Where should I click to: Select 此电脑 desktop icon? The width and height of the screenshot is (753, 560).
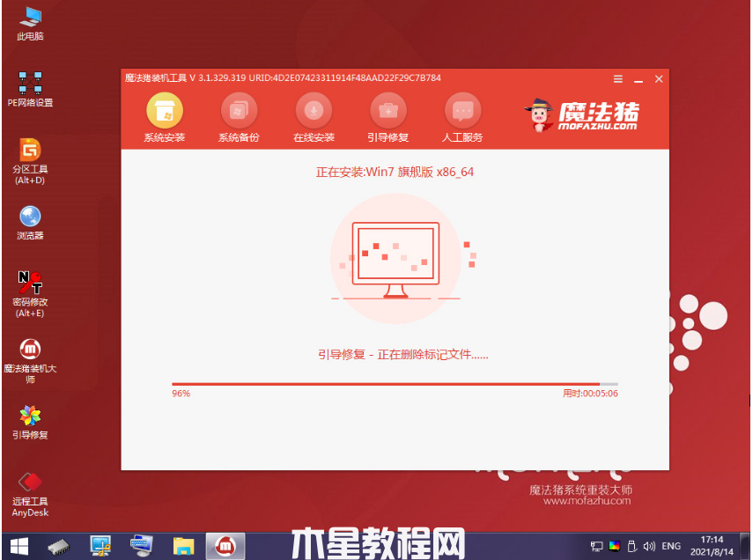pyautogui.click(x=30, y=23)
